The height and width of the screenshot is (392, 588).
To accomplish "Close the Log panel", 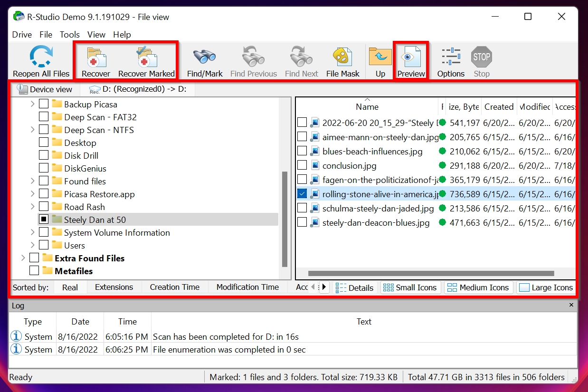I will (x=571, y=305).
